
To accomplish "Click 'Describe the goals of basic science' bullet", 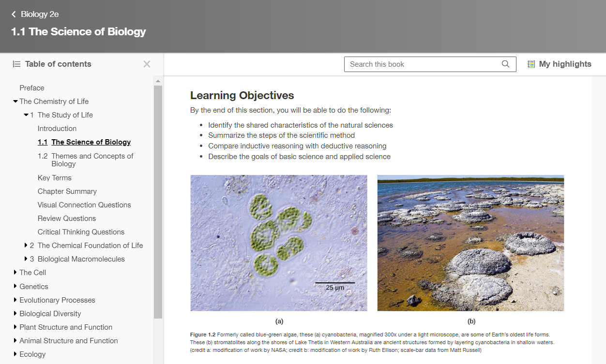I will (299, 157).
